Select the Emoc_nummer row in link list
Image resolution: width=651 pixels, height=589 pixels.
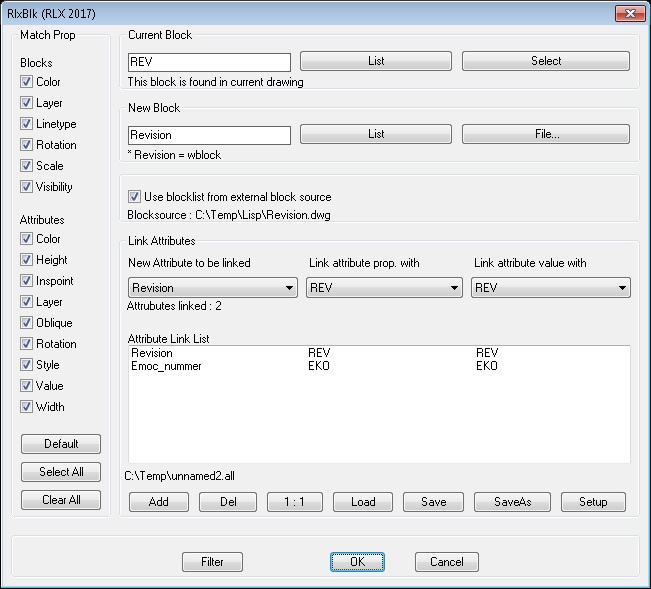(379, 366)
